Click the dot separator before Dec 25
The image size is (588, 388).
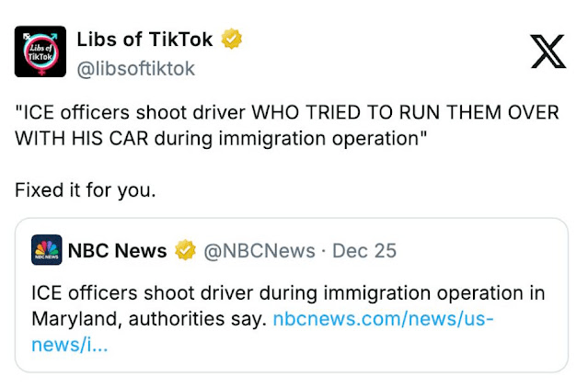(x=323, y=250)
